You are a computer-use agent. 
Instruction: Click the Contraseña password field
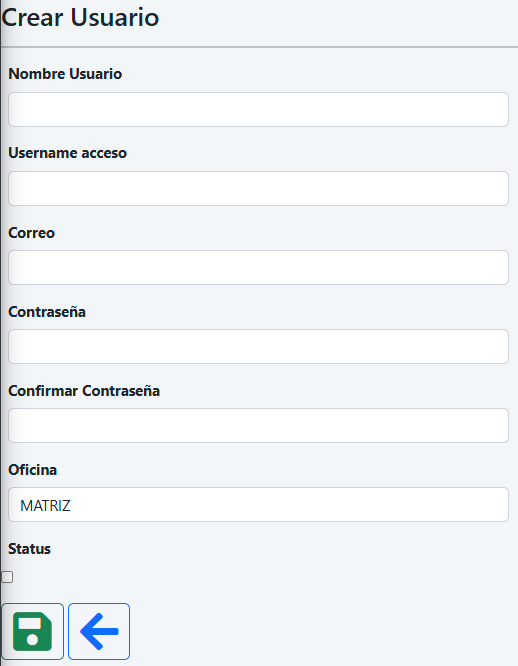(258, 347)
